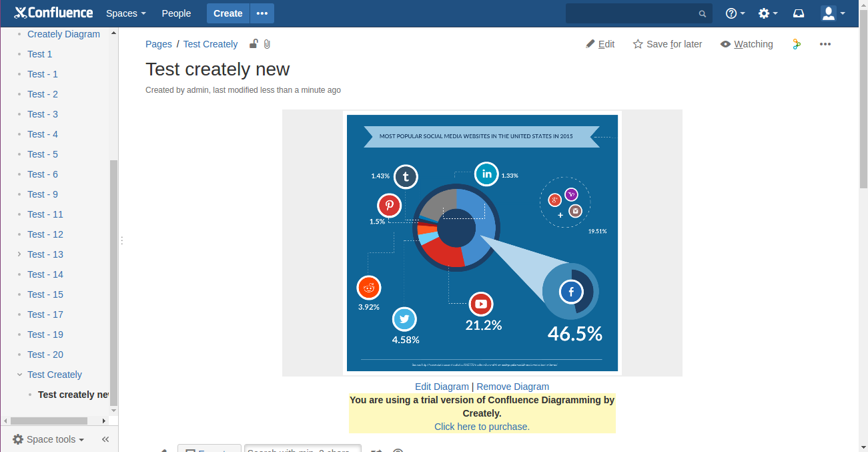Open Creately Diagram in sidebar

click(x=63, y=34)
